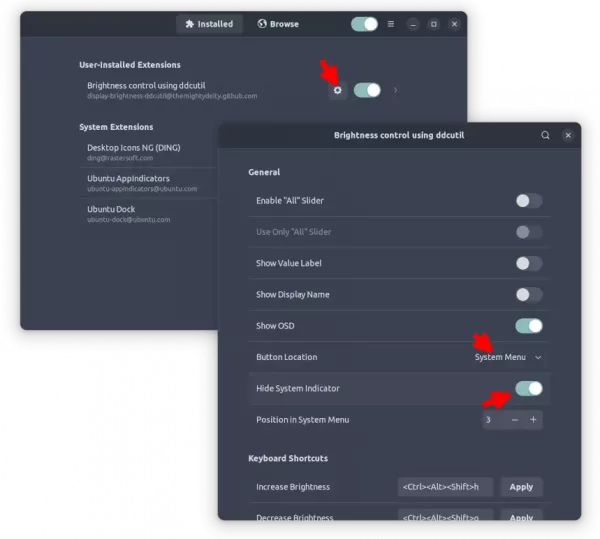Turn off Show OSD switch
Screen dimensions: 600x539
click(529, 326)
